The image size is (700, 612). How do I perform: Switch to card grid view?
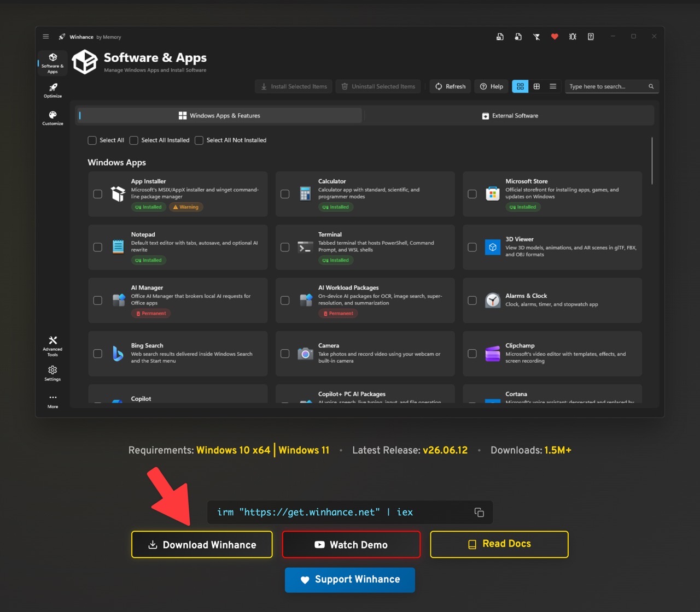pyautogui.click(x=520, y=86)
